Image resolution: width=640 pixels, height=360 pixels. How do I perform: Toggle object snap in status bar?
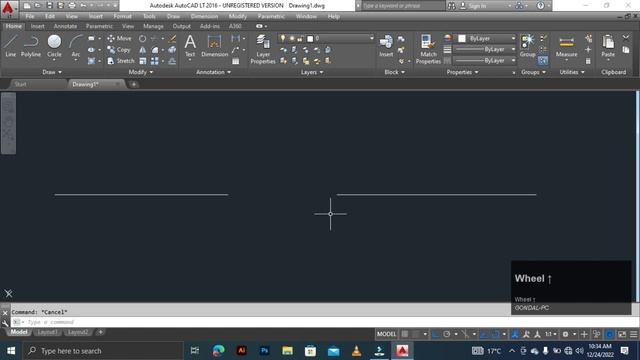click(x=496, y=334)
